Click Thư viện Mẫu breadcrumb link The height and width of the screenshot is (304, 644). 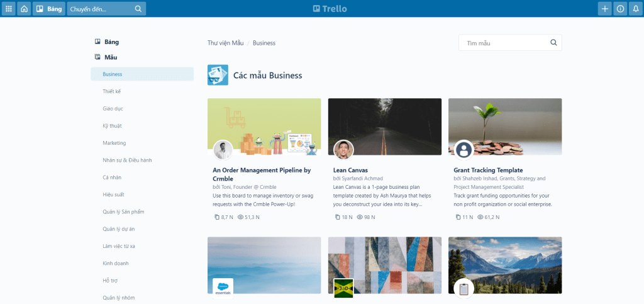point(225,43)
